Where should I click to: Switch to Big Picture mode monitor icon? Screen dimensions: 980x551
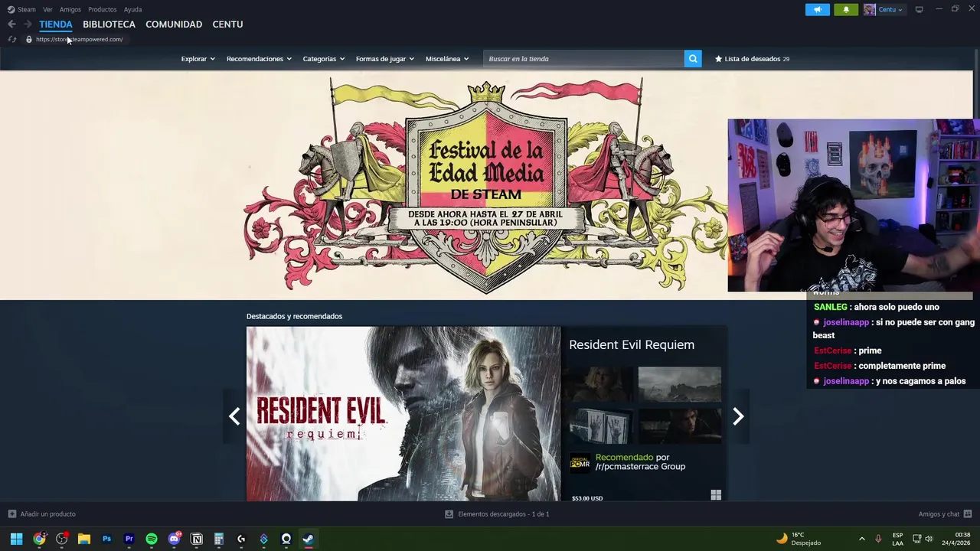(x=919, y=9)
